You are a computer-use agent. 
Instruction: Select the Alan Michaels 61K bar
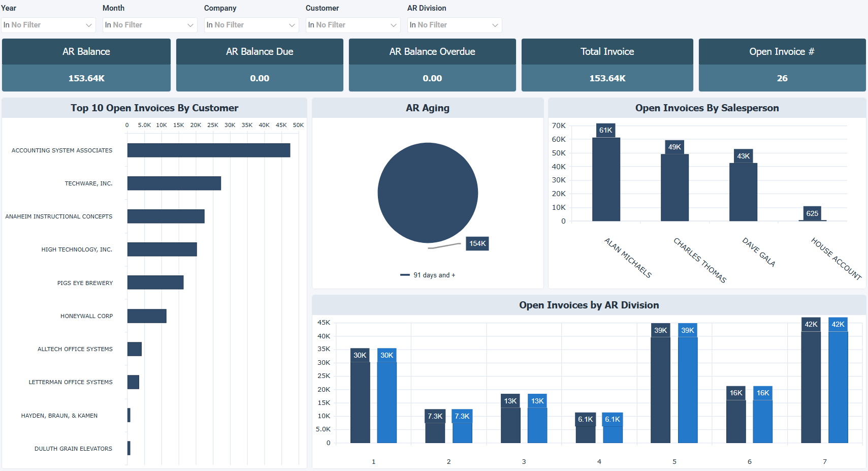point(606,179)
